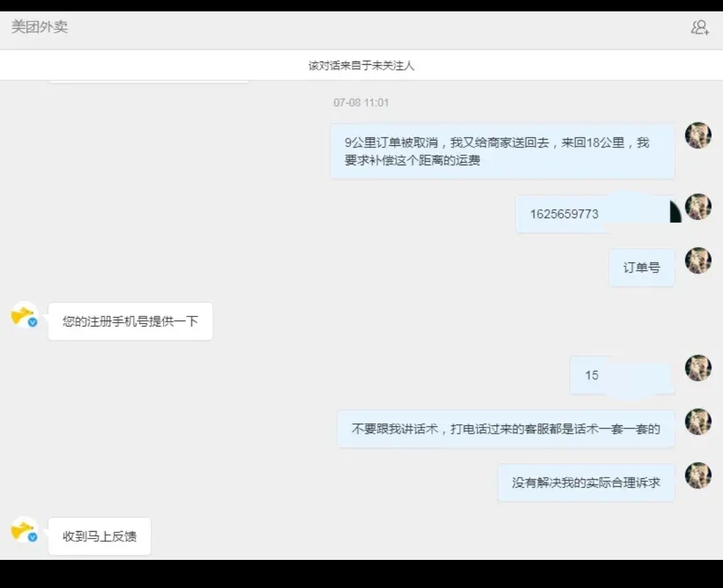The image size is (723, 588).
Task: Click the "订单号" message bubble
Action: (641, 267)
